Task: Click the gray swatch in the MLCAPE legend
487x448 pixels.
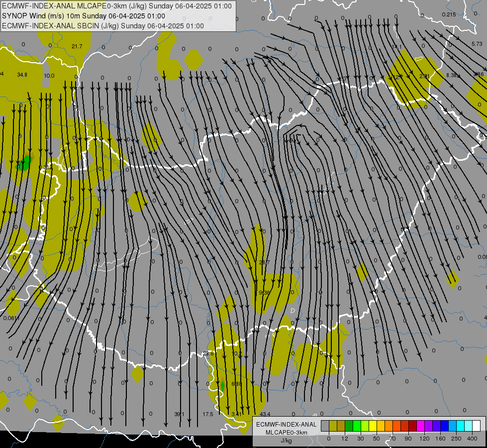Action: click(325, 426)
